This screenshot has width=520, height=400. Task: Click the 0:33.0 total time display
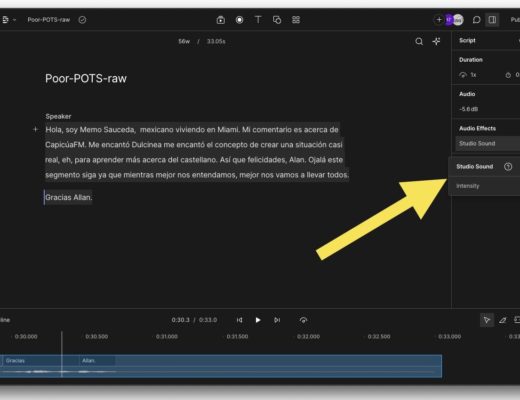208,320
